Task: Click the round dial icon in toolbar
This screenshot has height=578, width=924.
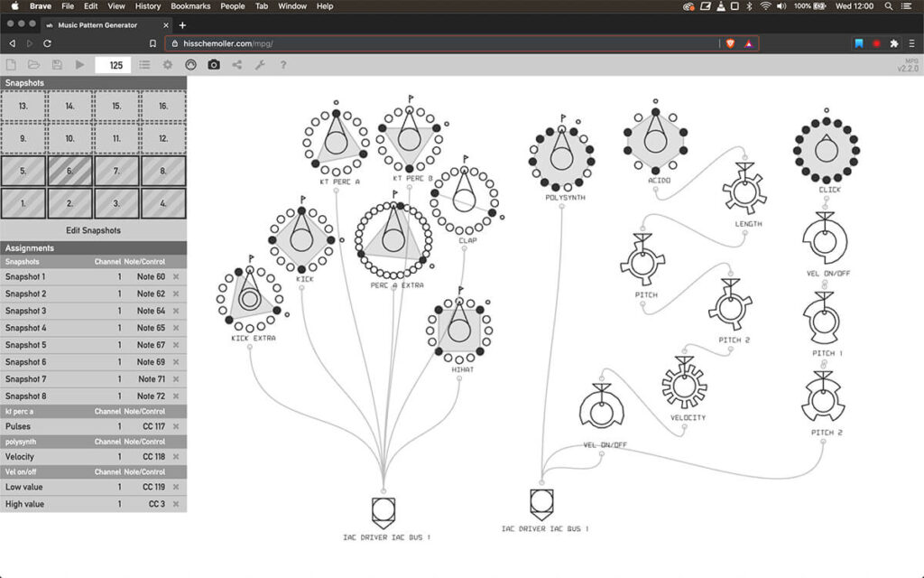Action: (x=190, y=65)
